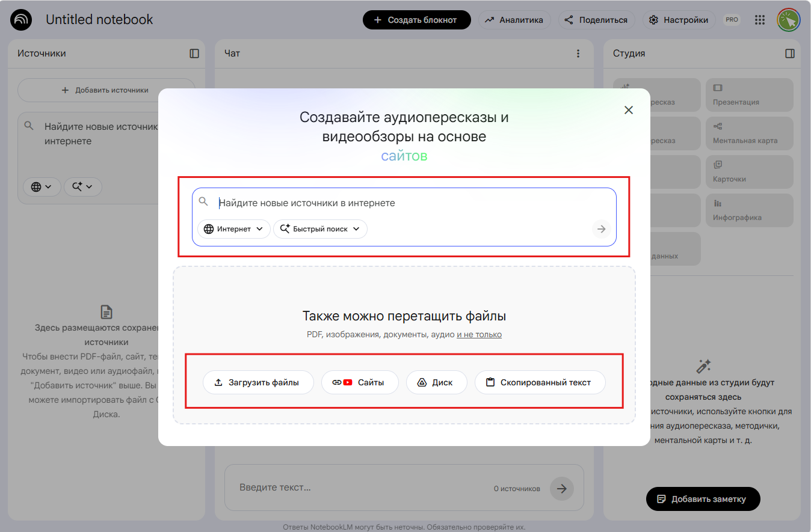Viewport: 811px width, 532px height.
Task: Follow the "и не только" link
Action: coord(479,334)
